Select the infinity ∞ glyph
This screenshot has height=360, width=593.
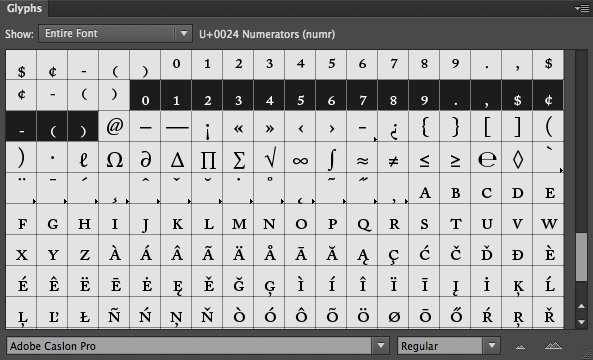(300, 157)
